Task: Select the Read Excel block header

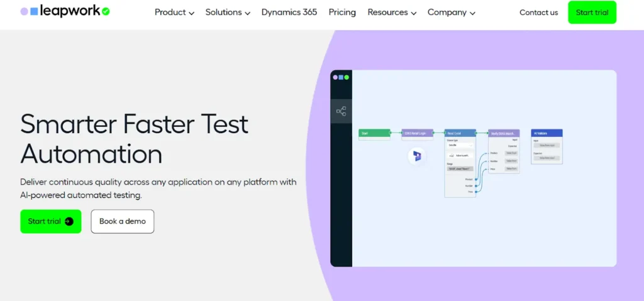Action: pos(460,133)
